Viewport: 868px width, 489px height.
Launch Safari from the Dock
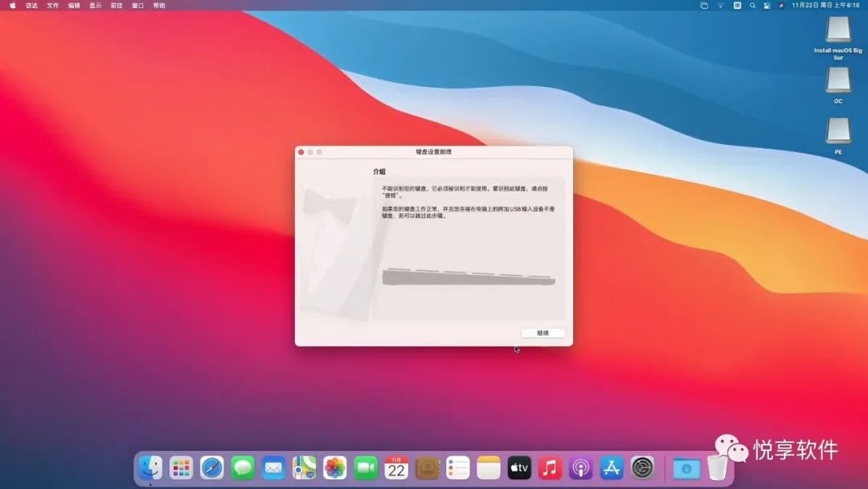(x=212, y=468)
